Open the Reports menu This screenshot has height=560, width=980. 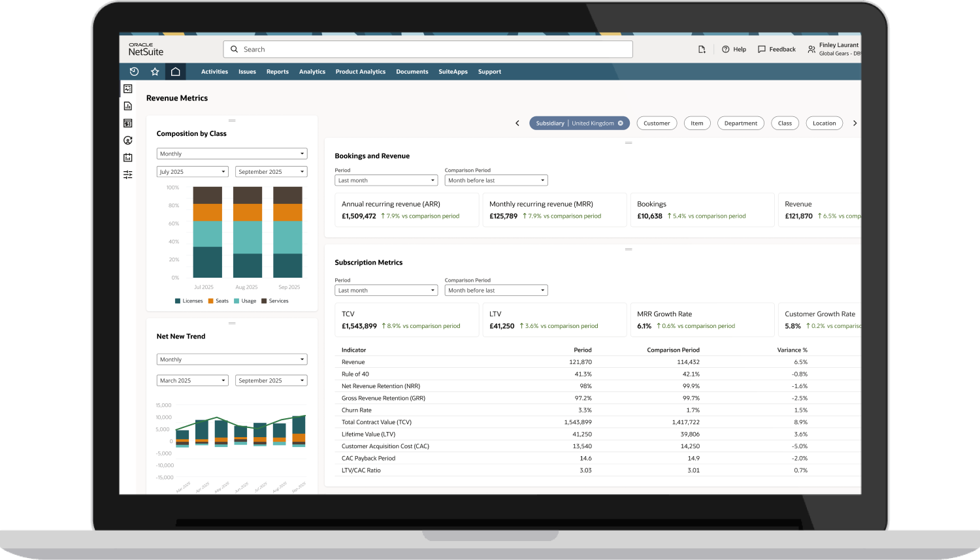coord(277,72)
